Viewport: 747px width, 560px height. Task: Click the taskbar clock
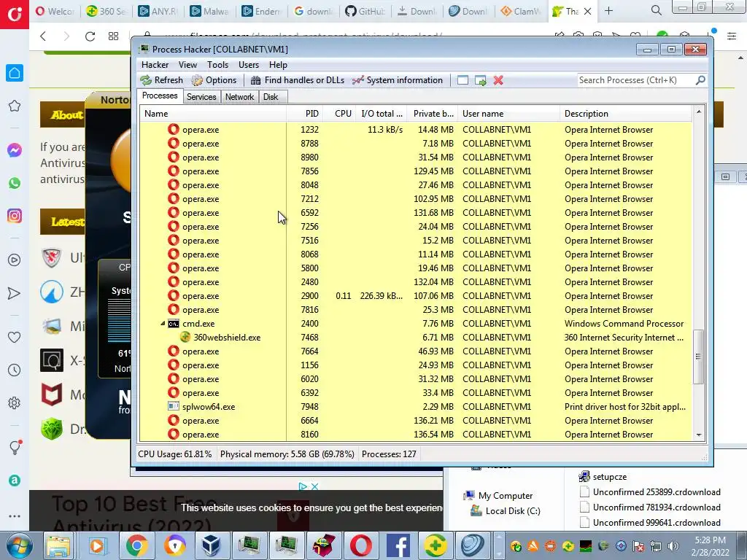tap(711, 546)
